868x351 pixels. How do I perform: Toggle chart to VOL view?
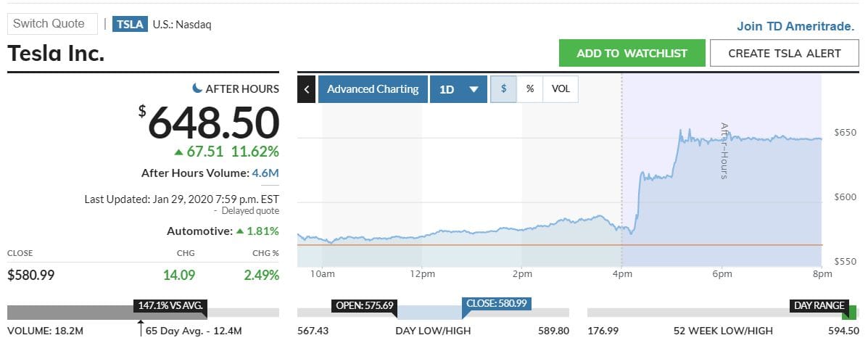[x=561, y=89]
